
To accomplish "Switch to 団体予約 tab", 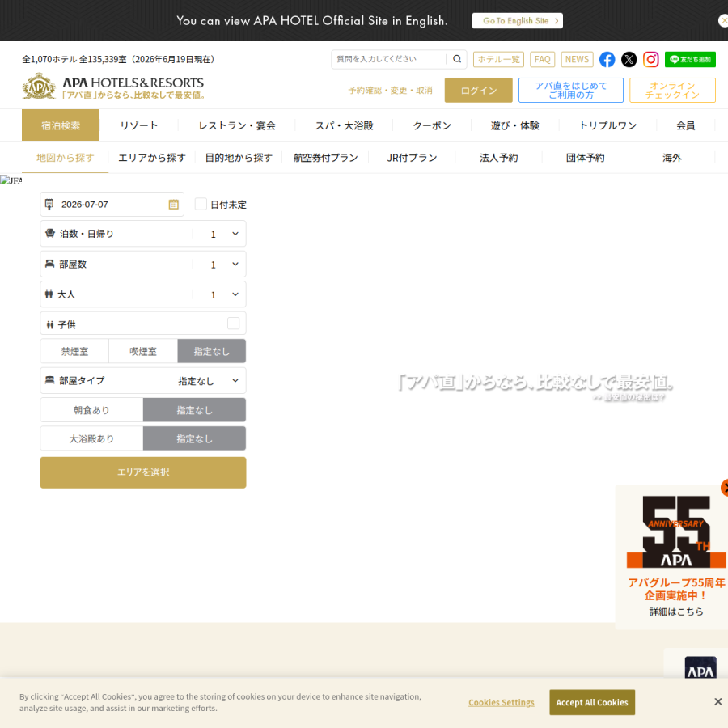I will click(586, 158).
